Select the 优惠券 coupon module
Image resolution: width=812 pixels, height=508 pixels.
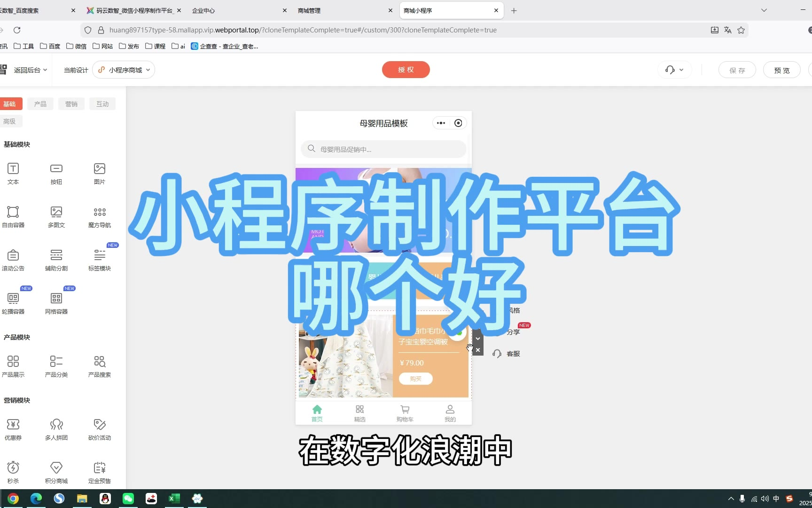click(x=13, y=429)
